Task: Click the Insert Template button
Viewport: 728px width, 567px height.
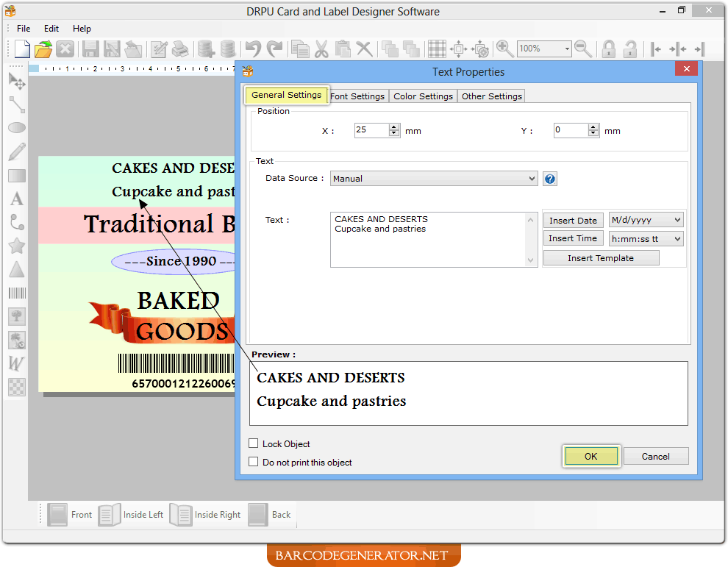Action: pyautogui.click(x=601, y=257)
